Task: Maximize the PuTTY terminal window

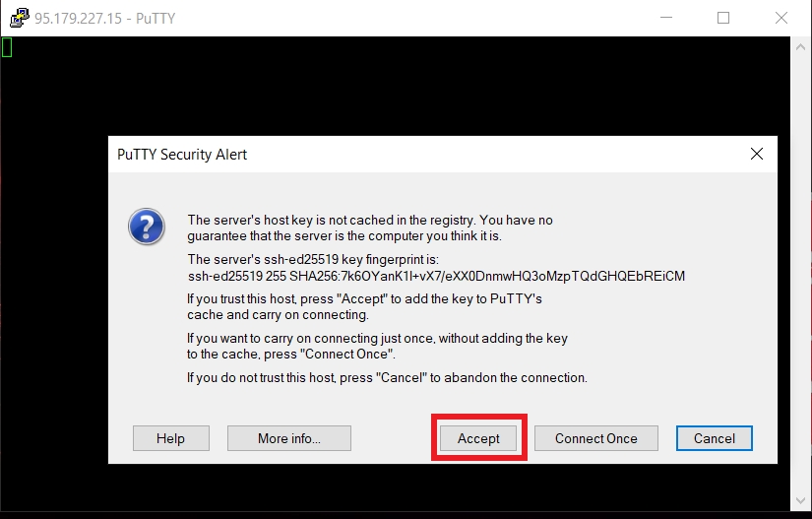Action: [723, 18]
